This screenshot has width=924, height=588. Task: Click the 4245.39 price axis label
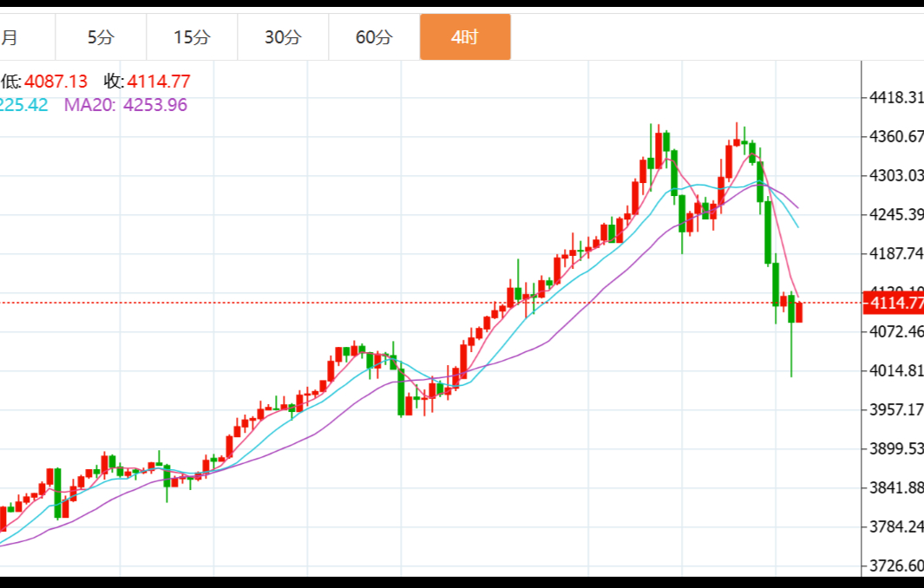895,215
